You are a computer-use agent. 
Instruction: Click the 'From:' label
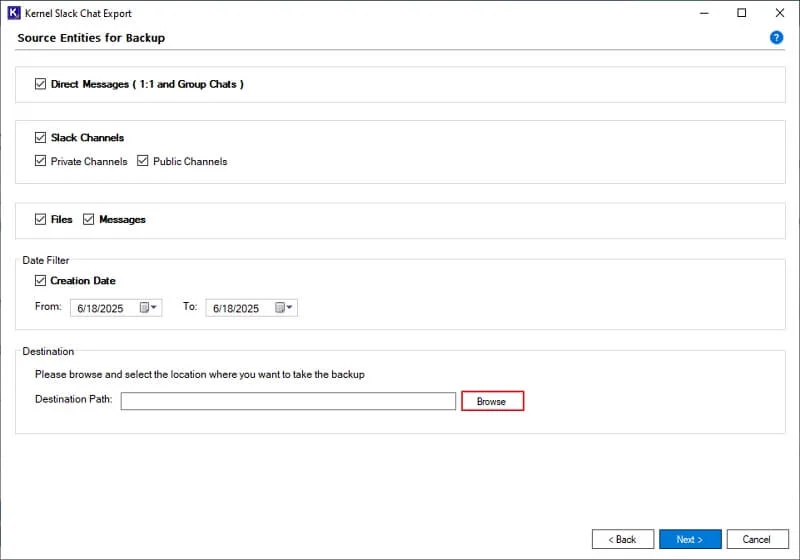pos(48,306)
